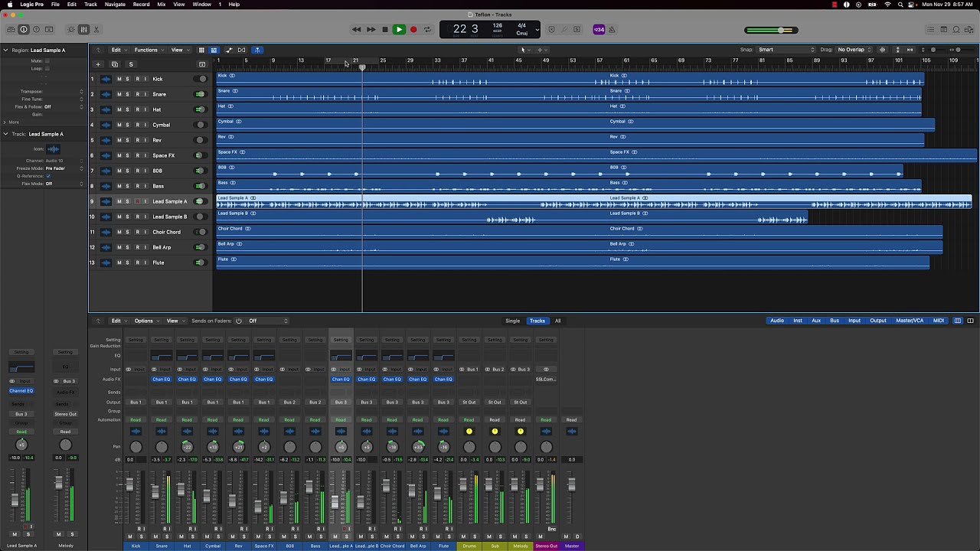Open the LCD display mode dropdown arrow
The height and width of the screenshot is (551, 980).
pyautogui.click(x=537, y=30)
